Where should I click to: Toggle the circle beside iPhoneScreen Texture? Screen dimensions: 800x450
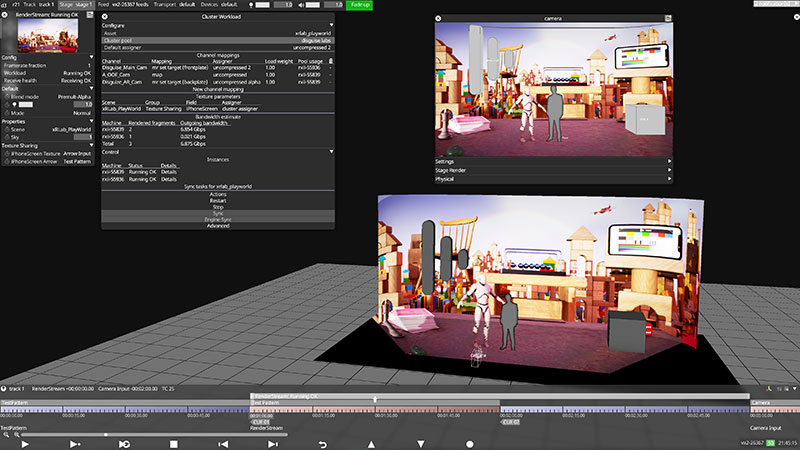7,154
